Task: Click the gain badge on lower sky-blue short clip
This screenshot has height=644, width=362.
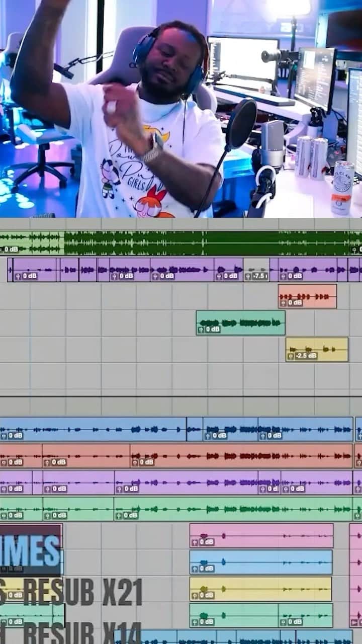Action: click(203, 569)
